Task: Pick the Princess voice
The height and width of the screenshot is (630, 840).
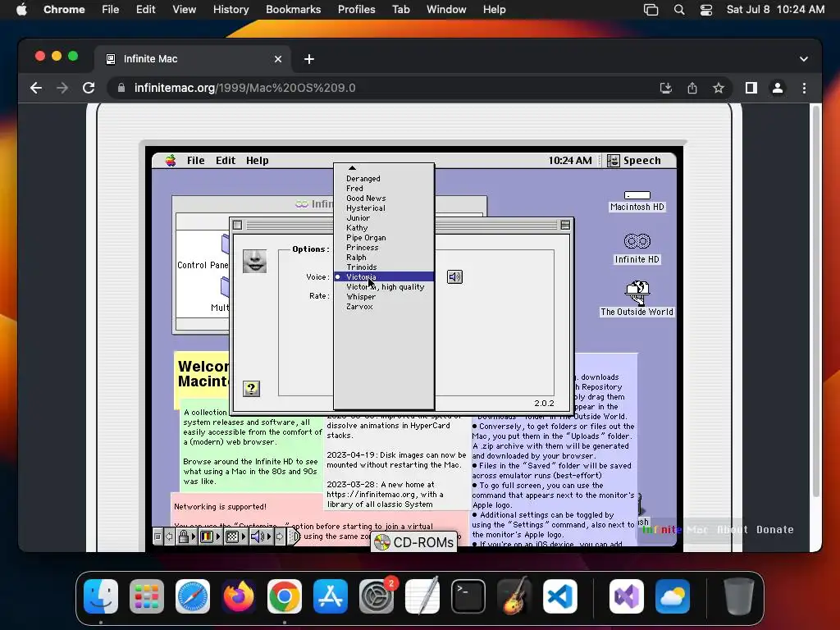Action: tap(384, 248)
